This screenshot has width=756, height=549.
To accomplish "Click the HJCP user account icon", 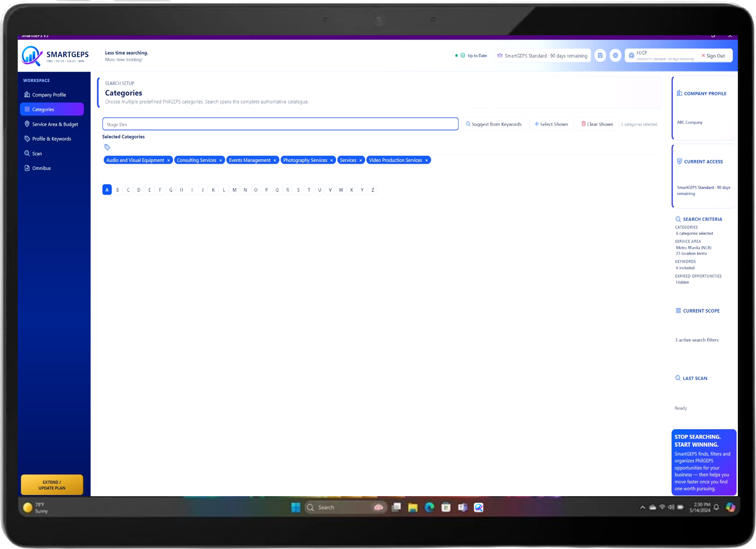I will [x=631, y=56].
